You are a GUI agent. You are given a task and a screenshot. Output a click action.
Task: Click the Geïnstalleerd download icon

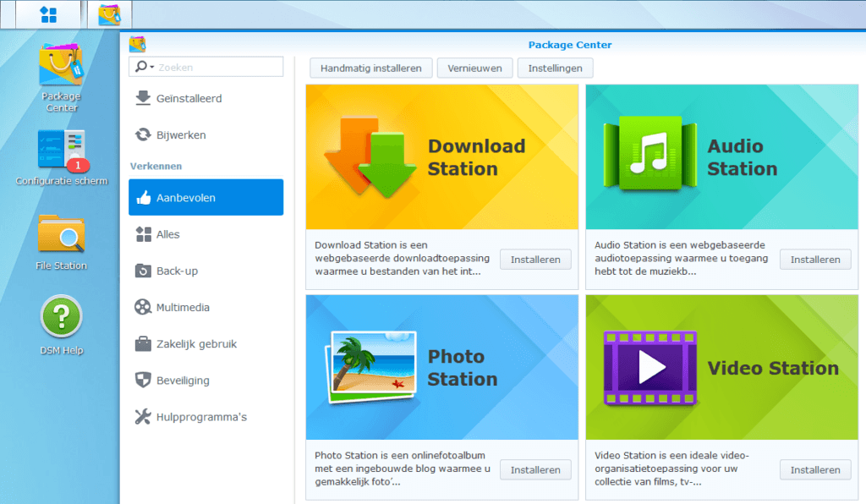(143, 98)
